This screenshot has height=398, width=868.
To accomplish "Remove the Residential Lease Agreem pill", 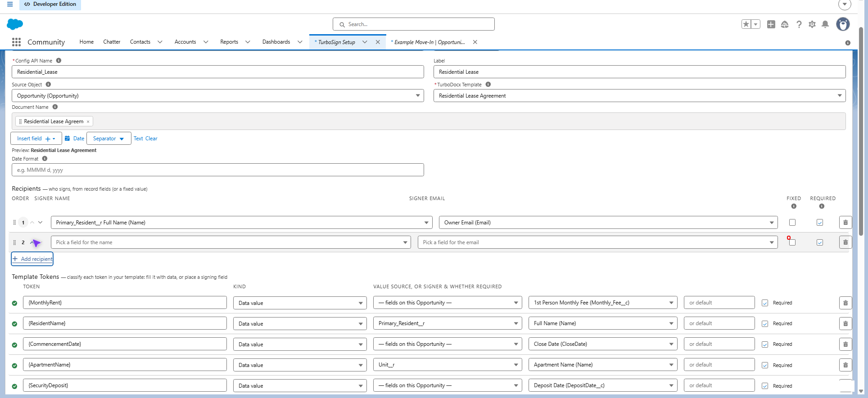I will (88, 121).
